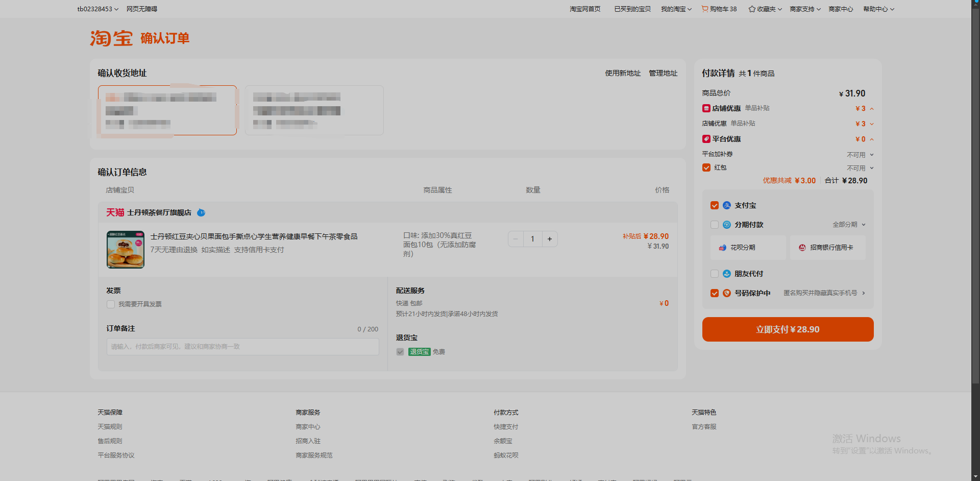980x481 pixels.
Task: Decrease quantity with the minus button
Action: (516, 239)
